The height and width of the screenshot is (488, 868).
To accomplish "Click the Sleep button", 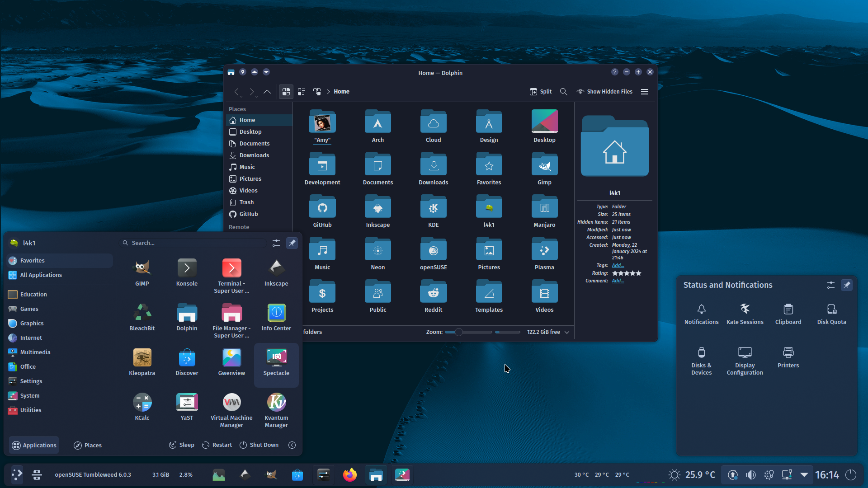I will pos(182,445).
